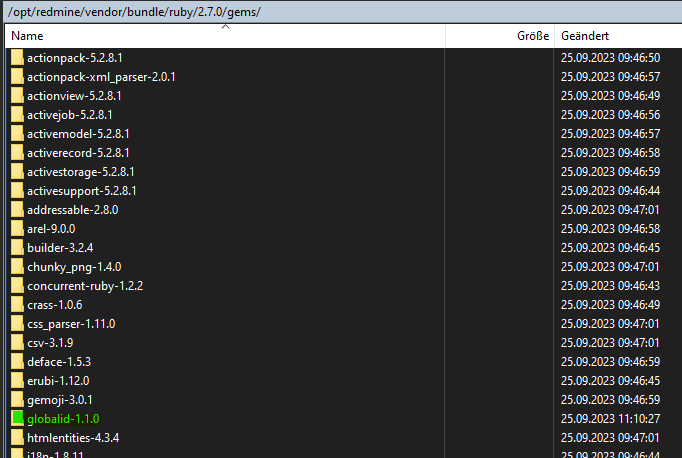Screen dimensions: 682x458
Task: Click the actionview-5.2.8.1 folder icon
Action: [x=17, y=96]
